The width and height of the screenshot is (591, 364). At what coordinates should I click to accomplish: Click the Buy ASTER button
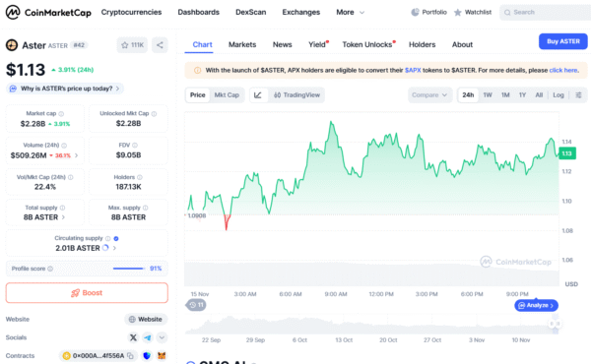[x=563, y=41]
